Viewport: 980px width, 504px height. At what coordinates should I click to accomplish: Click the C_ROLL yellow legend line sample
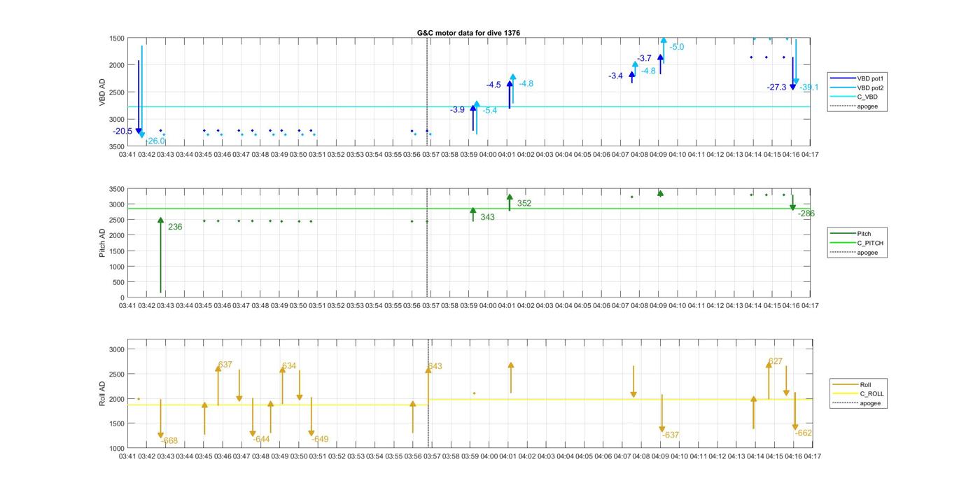point(843,394)
